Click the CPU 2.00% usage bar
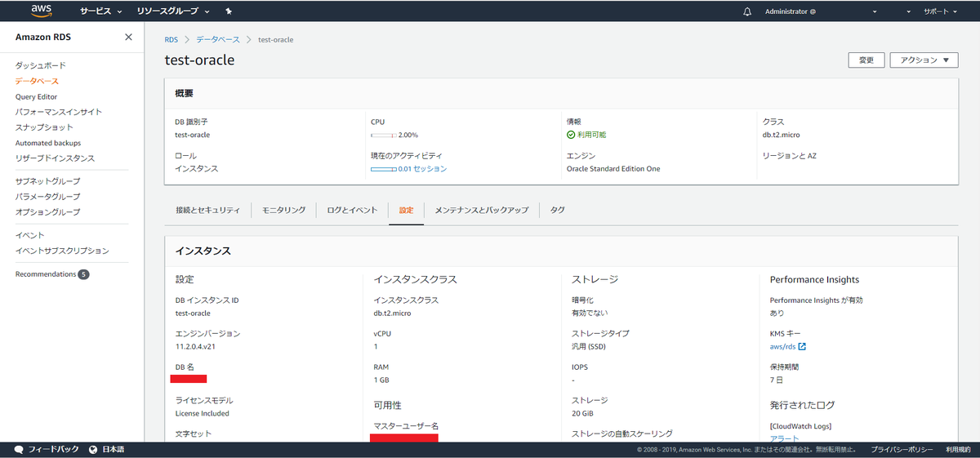This screenshot has height=458, width=980. (x=383, y=135)
